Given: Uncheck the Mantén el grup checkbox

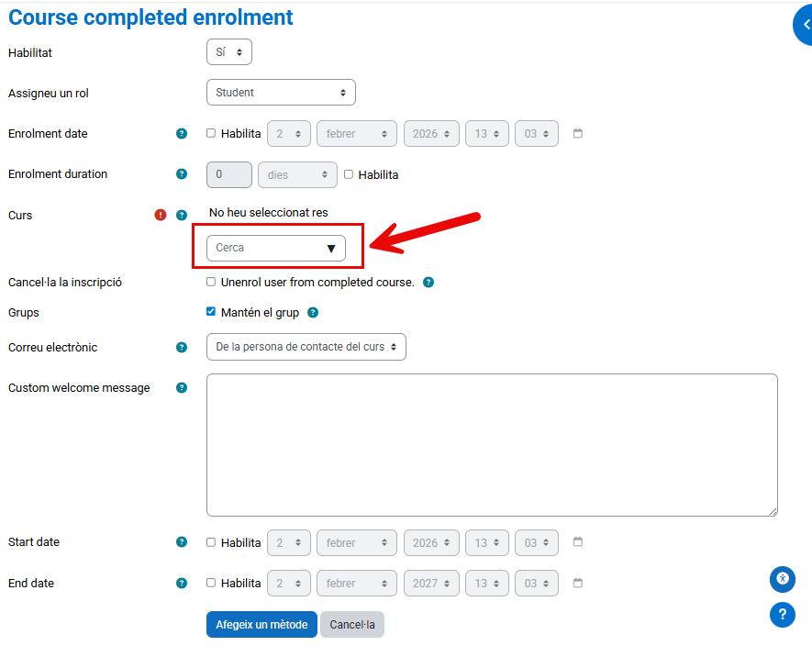Looking at the screenshot, I should pyautogui.click(x=211, y=312).
